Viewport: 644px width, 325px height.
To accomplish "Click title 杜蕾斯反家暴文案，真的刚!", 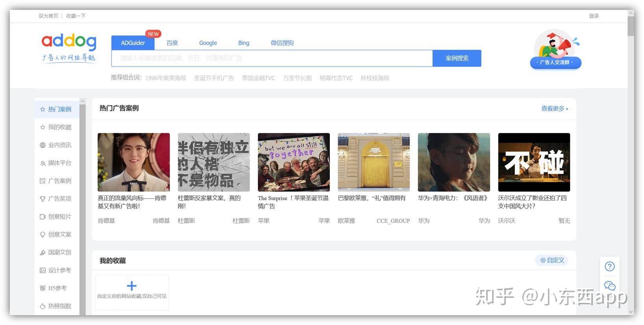I will (x=209, y=202).
